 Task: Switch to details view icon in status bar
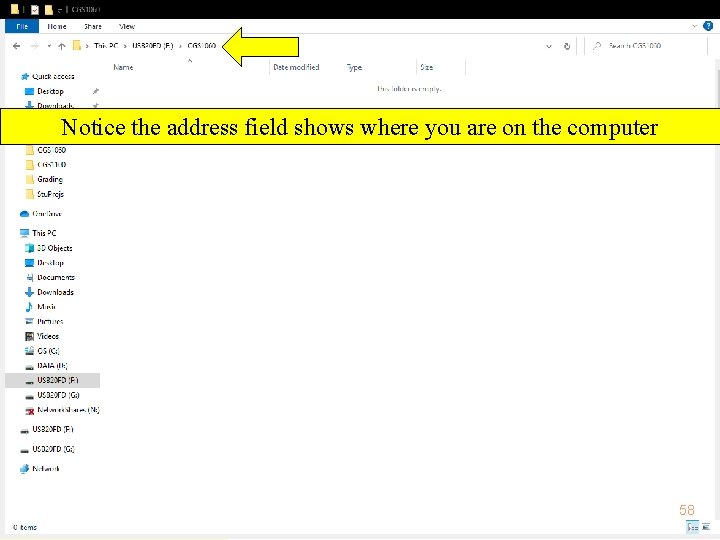[x=692, y=527]
